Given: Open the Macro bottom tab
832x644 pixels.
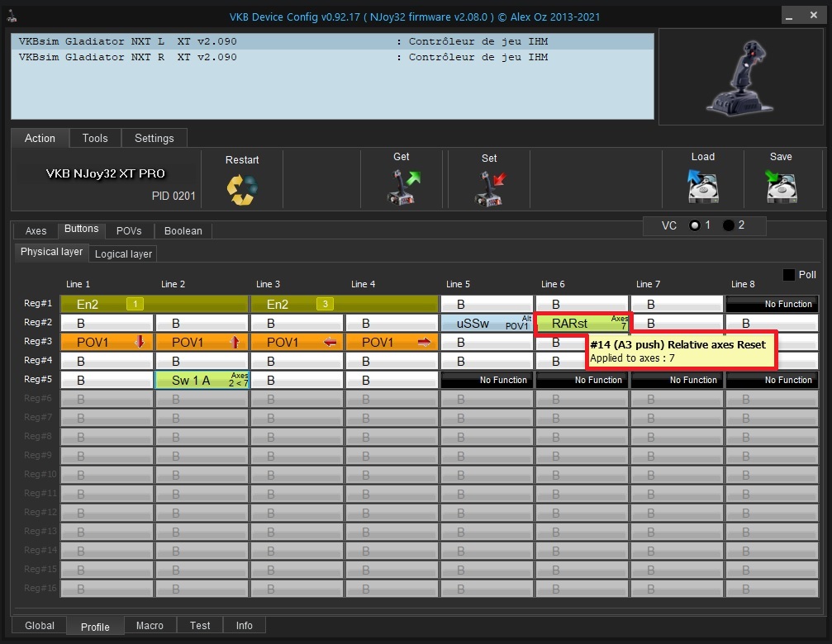Looking at the screenshot, I should (150, 626).
